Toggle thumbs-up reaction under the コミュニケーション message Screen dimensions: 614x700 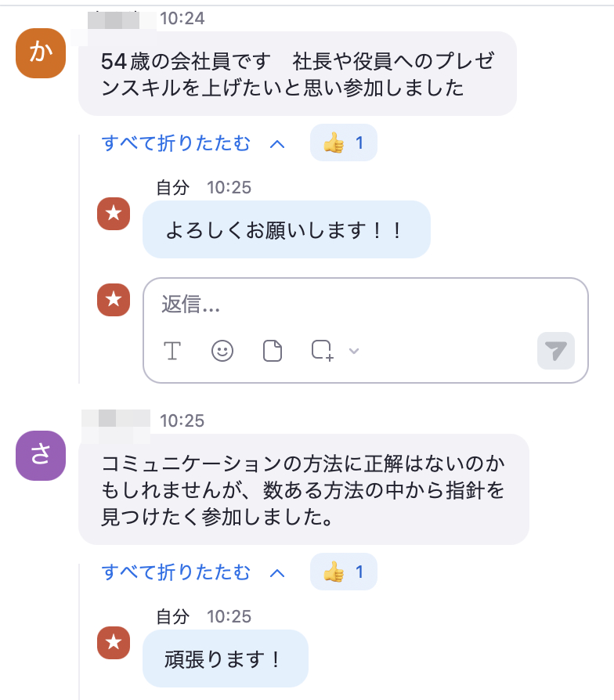[x=343, y=572]
